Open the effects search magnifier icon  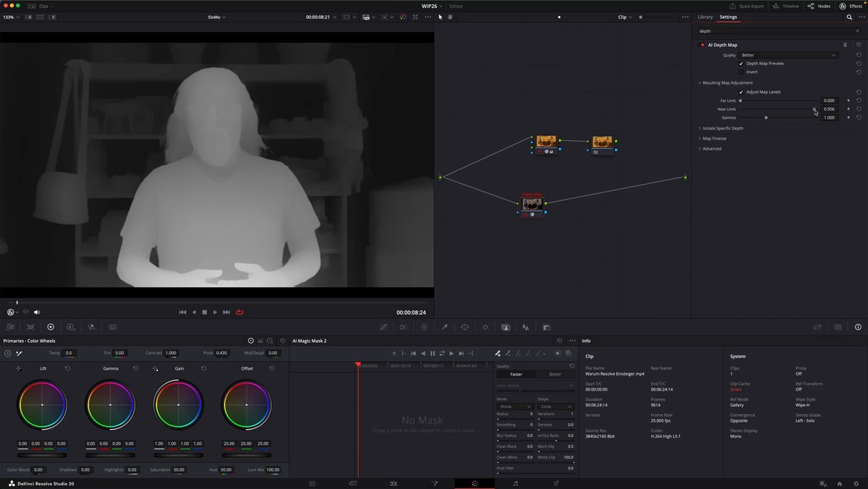[849, 17]
